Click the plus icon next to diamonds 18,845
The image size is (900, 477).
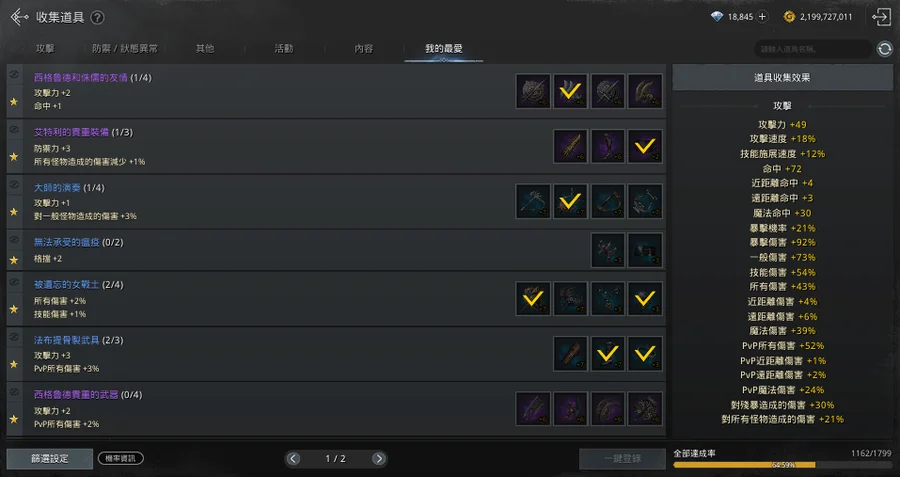tap(762, 17)
